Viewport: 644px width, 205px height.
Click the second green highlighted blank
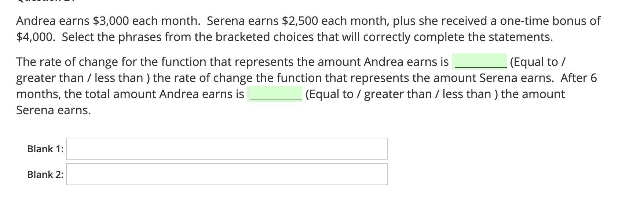pos(275,94)
